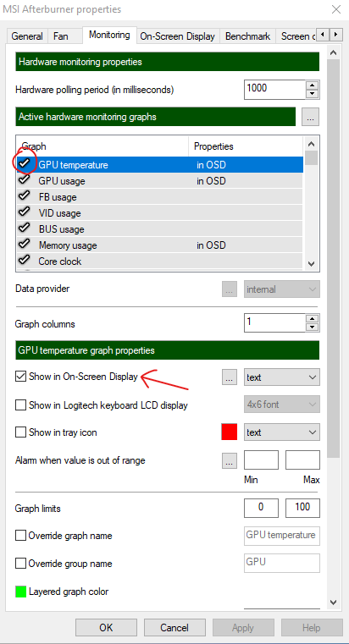The image size is (349, 644).
Task: Decrease hardware polling period with down arrow
Action: click(x=313, y=94)
